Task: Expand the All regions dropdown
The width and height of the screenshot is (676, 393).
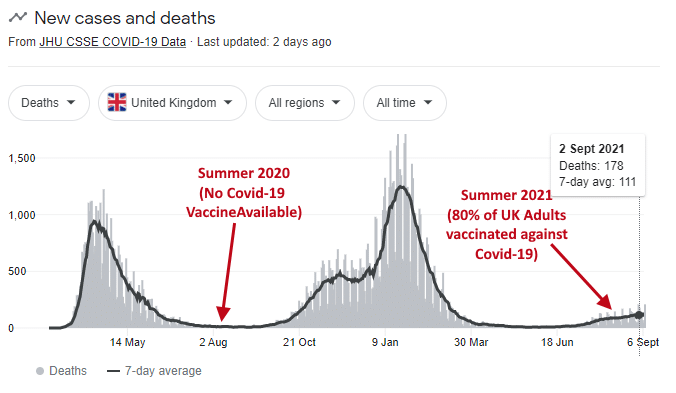Action: (x=305, y=103)
